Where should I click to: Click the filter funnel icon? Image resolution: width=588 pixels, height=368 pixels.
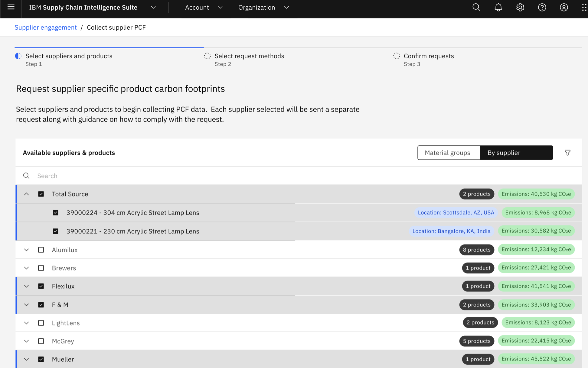click(x=567, y=153)
